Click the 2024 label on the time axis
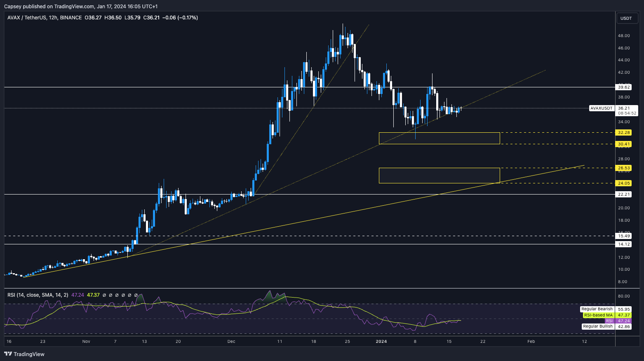Screen dimensions: 644x361 click(x=381, y=341)
